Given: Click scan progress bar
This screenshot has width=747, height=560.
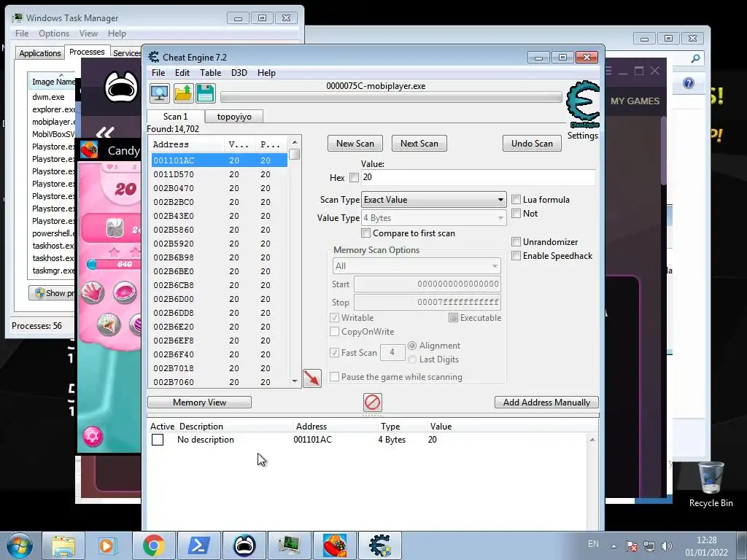Looking at the screenshot, I should point(391,97).
